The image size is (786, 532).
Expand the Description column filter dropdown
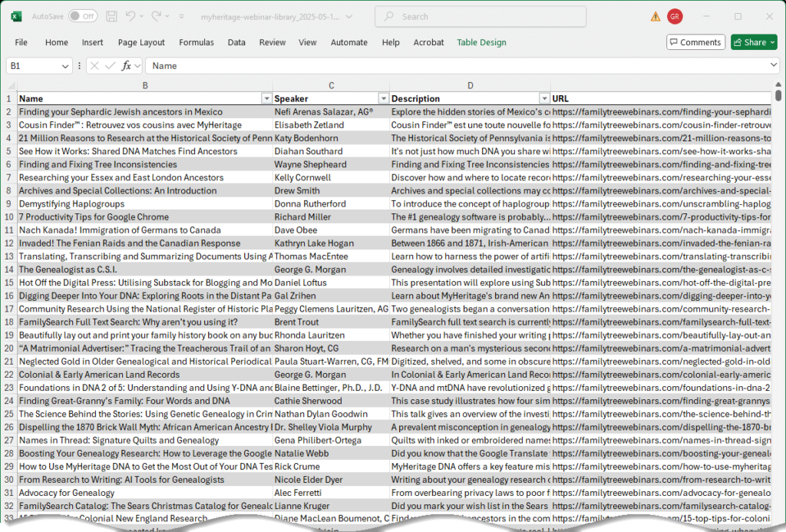[x=544, y=99]
